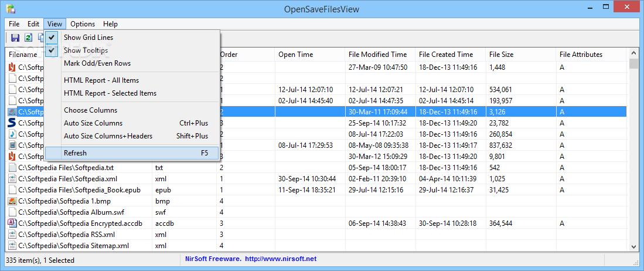
Task: Click the vertical scrollbar down arrow
Action: (633, 246)
